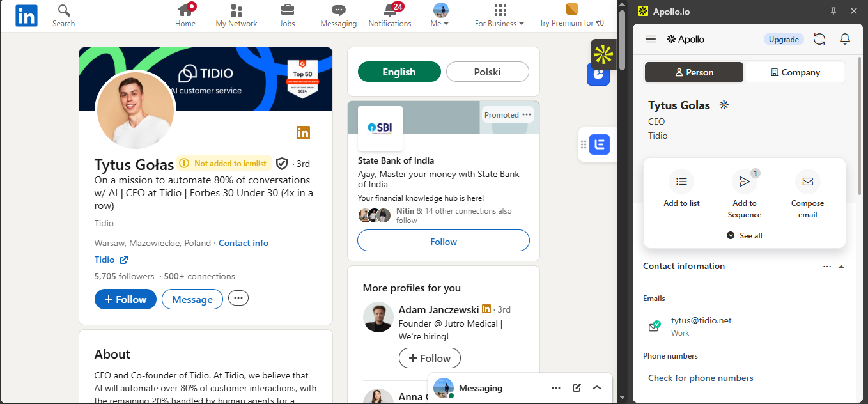This screenshot has height=404, width=868.
Task: Expand See all actions in Apollo
Action: (x=745, y=235)
